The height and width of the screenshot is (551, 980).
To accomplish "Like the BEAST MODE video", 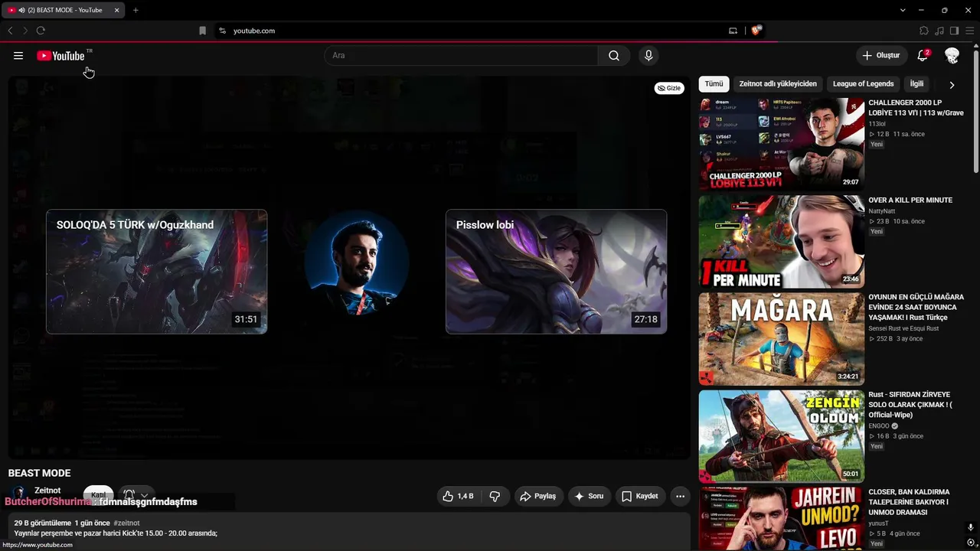I will tap(457, 496).
